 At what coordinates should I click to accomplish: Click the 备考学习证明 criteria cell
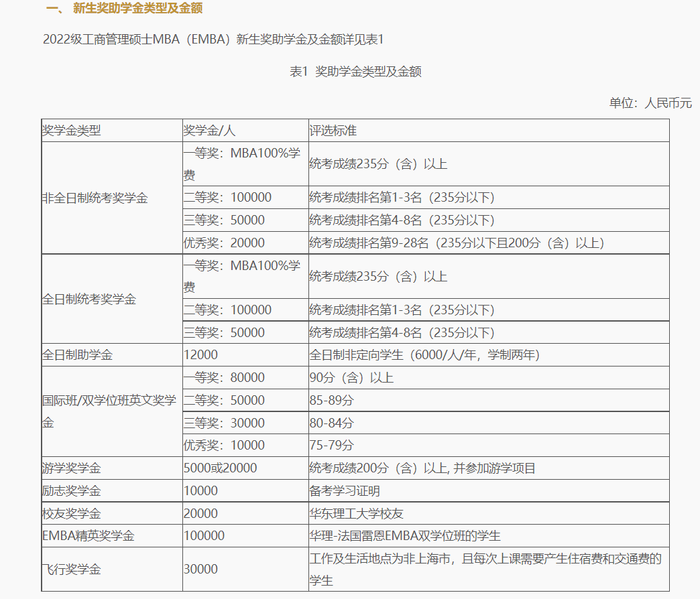(x=345, y=491)
